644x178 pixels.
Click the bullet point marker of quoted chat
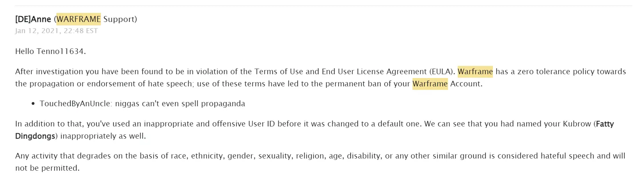[33, 104]
